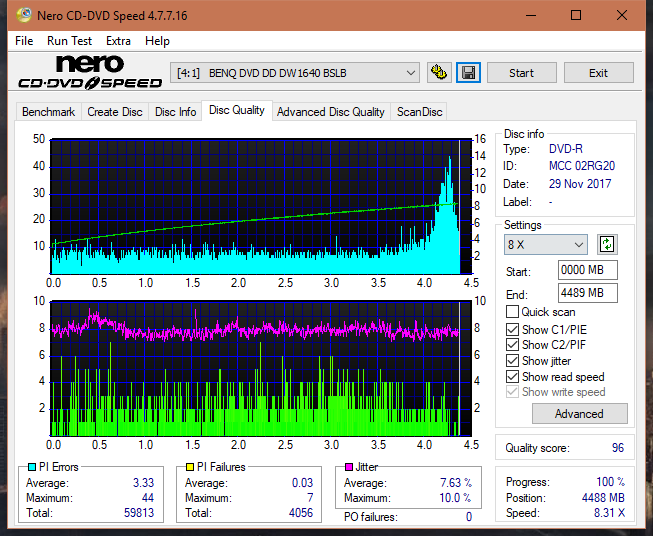This screenshot has height=536, width=653.
Task: Toggle the Show C2/PIF checkbox
Action: [512, 345]
